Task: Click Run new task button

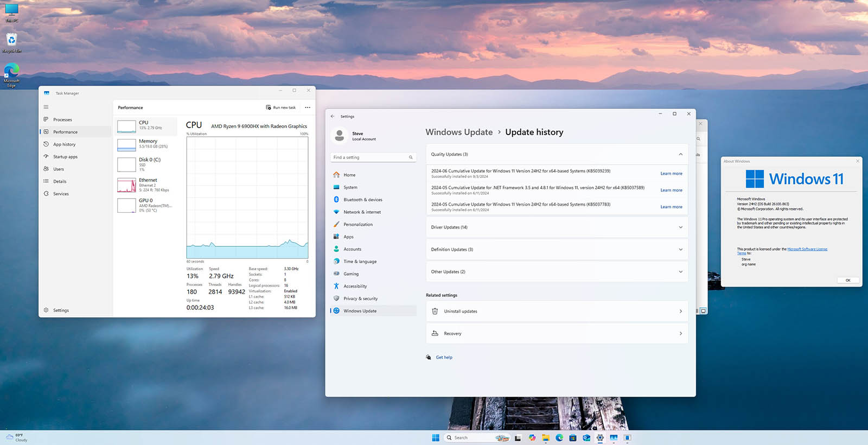Action: click(x=281, y=107)
